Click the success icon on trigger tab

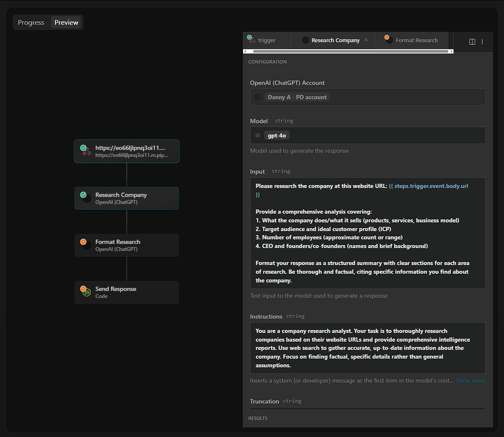250,37
